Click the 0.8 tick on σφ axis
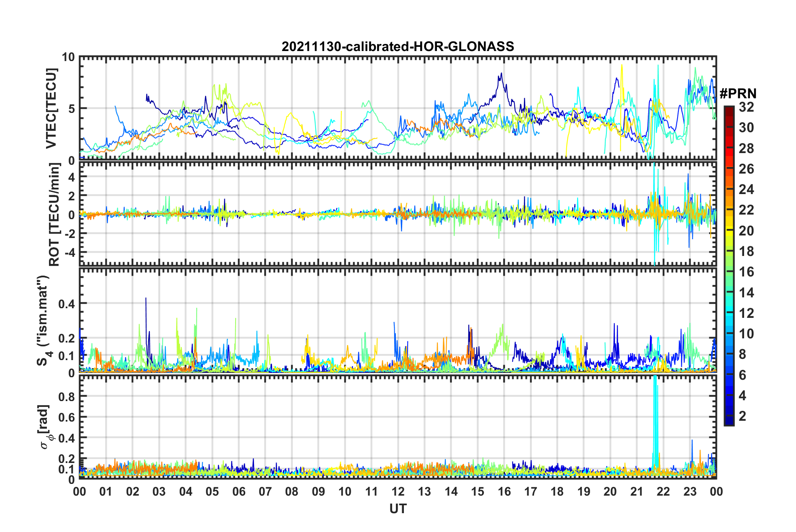This screenshot has width=796, height=532. tap(67, 396)
